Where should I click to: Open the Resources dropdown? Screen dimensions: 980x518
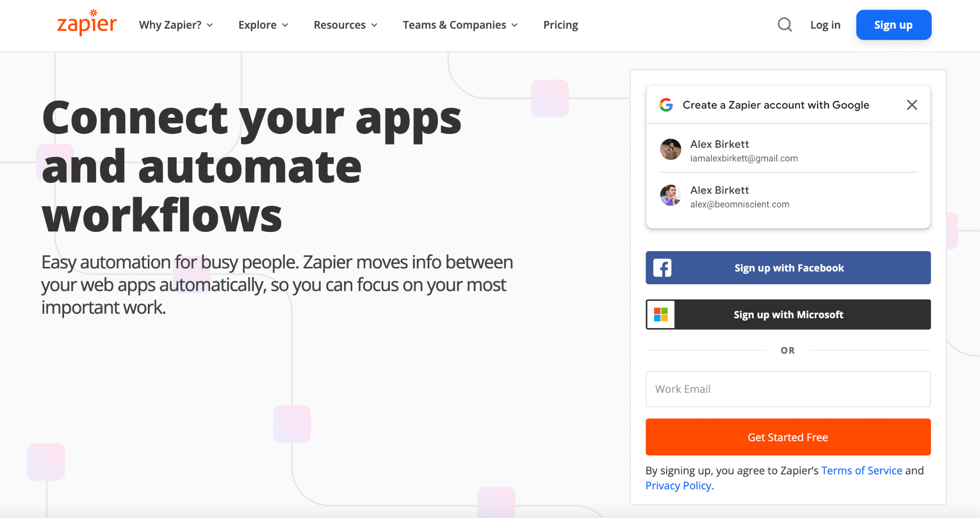pyautogui.click(x=345, y=25)
